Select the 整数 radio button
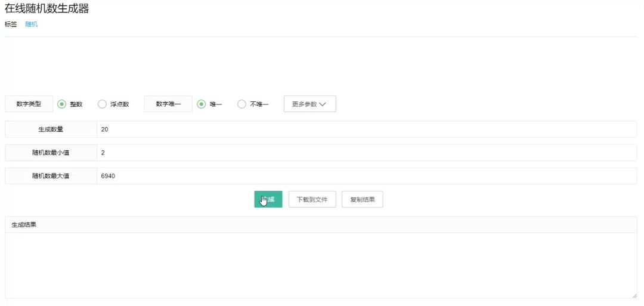 pyautogui.click(x=62, y=104)
